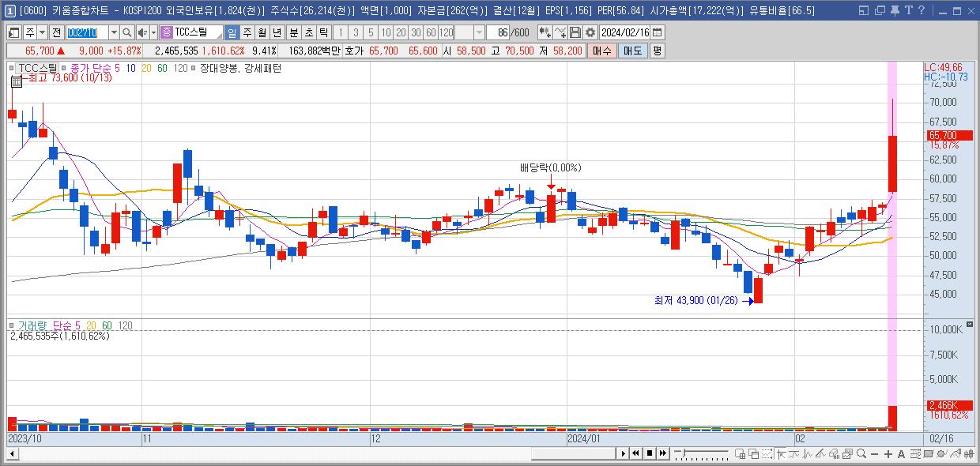Viewport: 980px width, 466px height.
Task: Toggle the 60 interval button
Action: tap(431, 32)
